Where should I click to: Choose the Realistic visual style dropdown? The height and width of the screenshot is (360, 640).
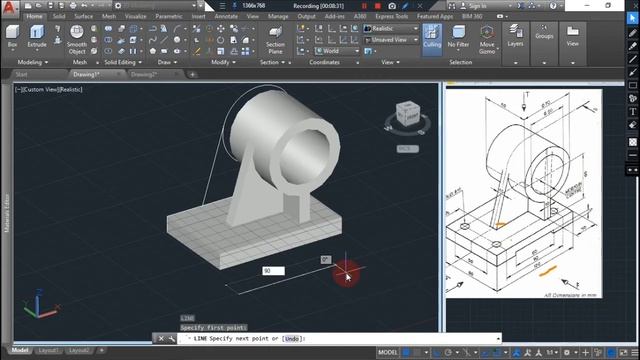[391, 29]
